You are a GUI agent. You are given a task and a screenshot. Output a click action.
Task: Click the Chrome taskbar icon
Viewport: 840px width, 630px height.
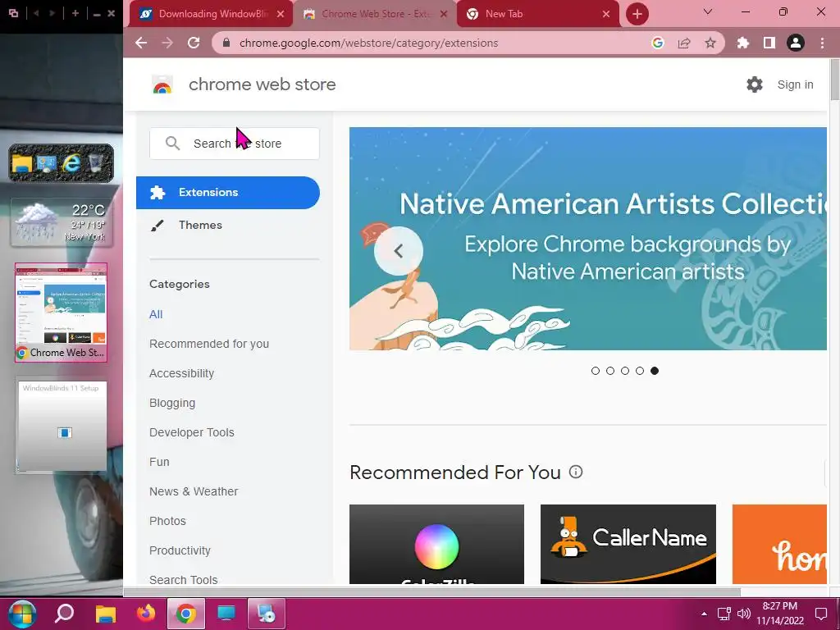[186, 614]
